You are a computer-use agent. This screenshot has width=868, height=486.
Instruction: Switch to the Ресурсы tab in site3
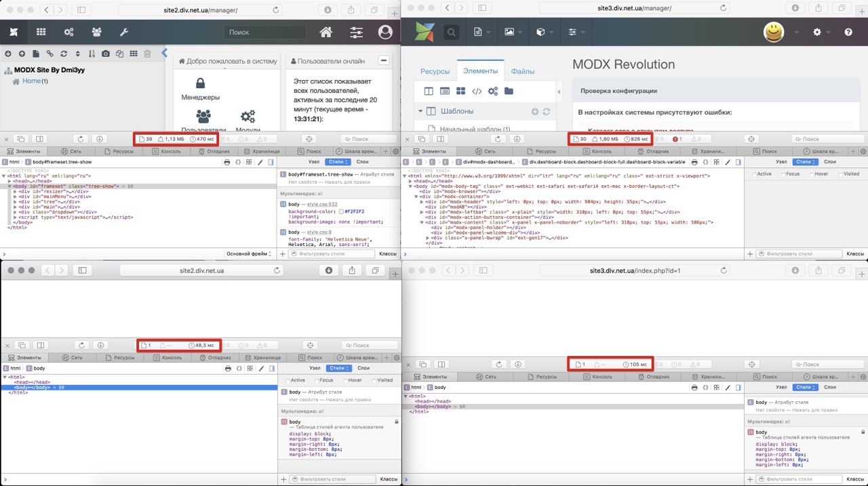[x=435, y=71]
